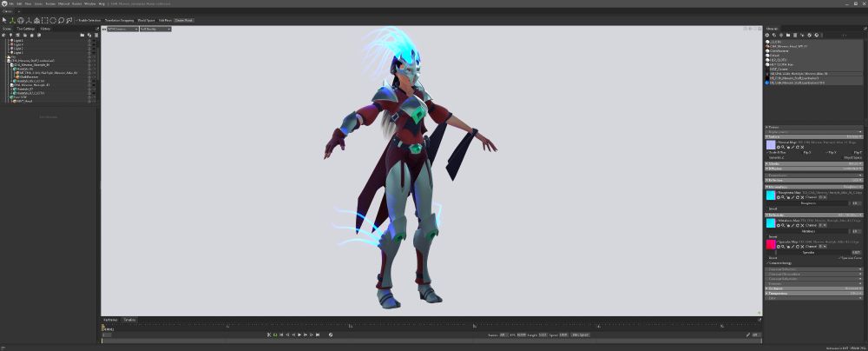Screen dimensions: 868x351
Task: Click the Center Pivot button
Action: pyautogui.click(x=184, y=21)
